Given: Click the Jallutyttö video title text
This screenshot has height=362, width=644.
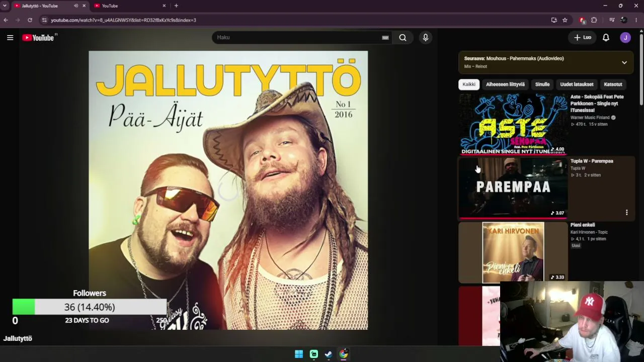Looking at the screenshot, I should pyautogui.click(x=18, y=338).
